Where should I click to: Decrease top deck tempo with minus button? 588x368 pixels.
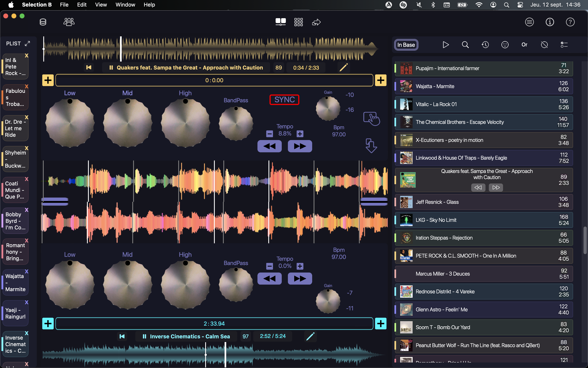click(x=269, y=134)
